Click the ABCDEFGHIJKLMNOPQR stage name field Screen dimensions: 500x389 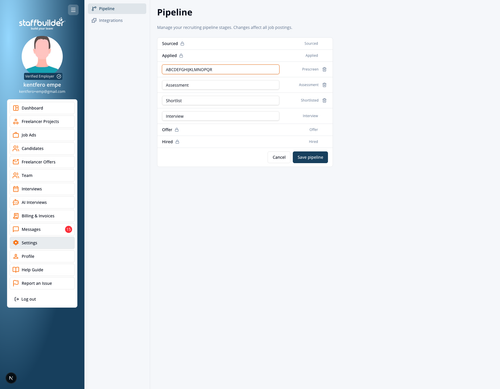point(220,69)
